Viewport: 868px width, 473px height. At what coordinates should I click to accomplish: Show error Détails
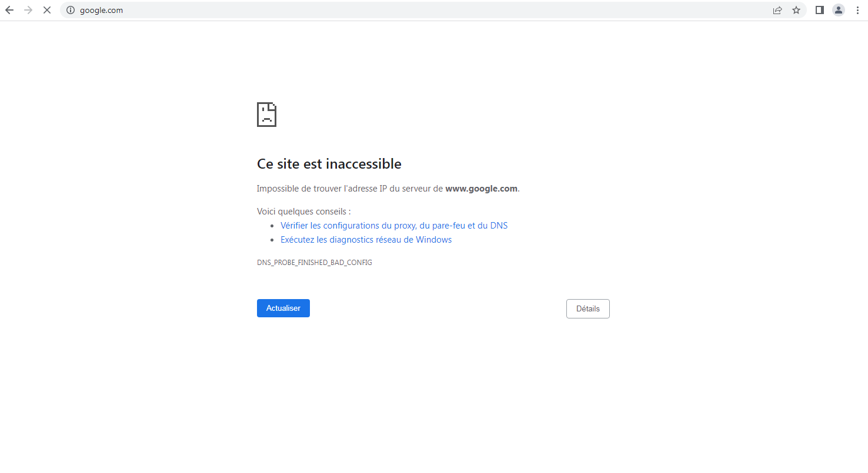pyautogui.click(x=588, y=309)
